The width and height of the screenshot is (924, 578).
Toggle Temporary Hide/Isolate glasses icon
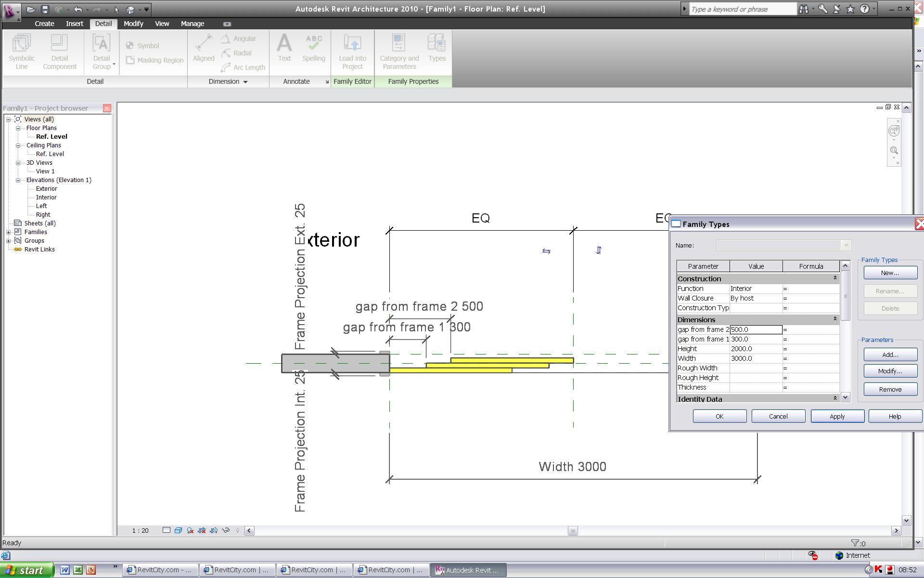(x=226, y=530)
